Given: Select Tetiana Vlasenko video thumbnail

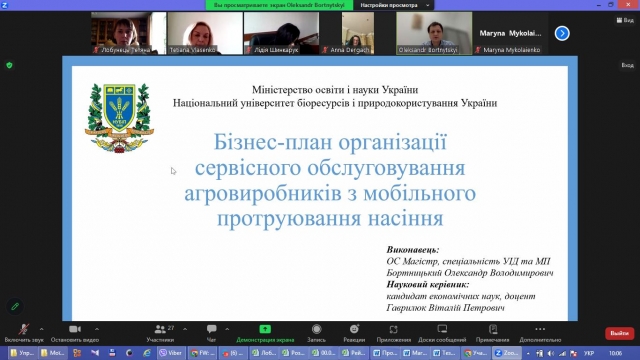Looking at the screenshot, I should (205, 33).
